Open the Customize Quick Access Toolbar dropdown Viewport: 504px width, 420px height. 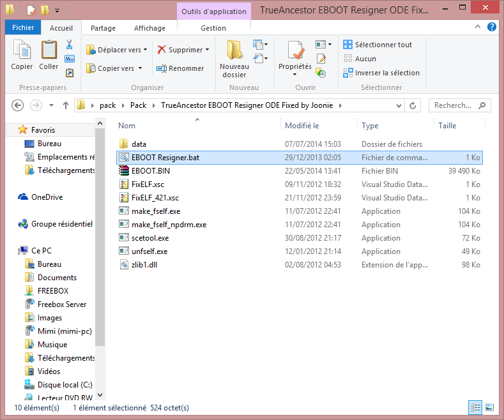pos(57,11)
